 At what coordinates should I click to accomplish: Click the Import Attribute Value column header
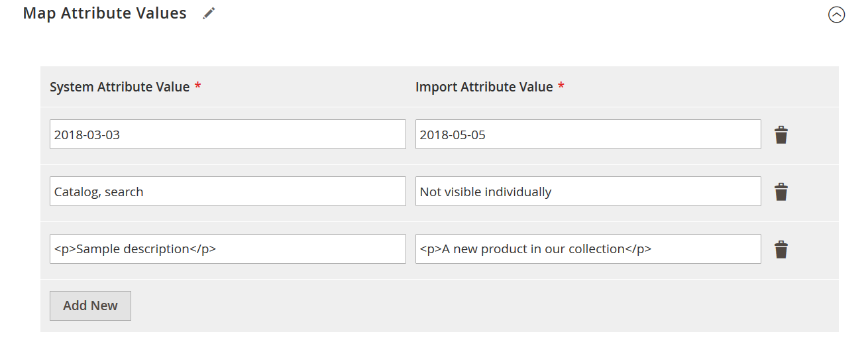[x=484, y=87]
